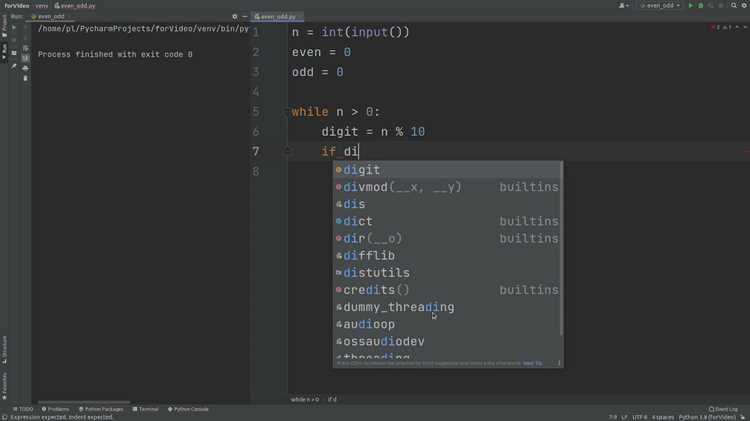750x421 pixels.
Task: Open the Project tool window side tab
Action: pos(4,26)
